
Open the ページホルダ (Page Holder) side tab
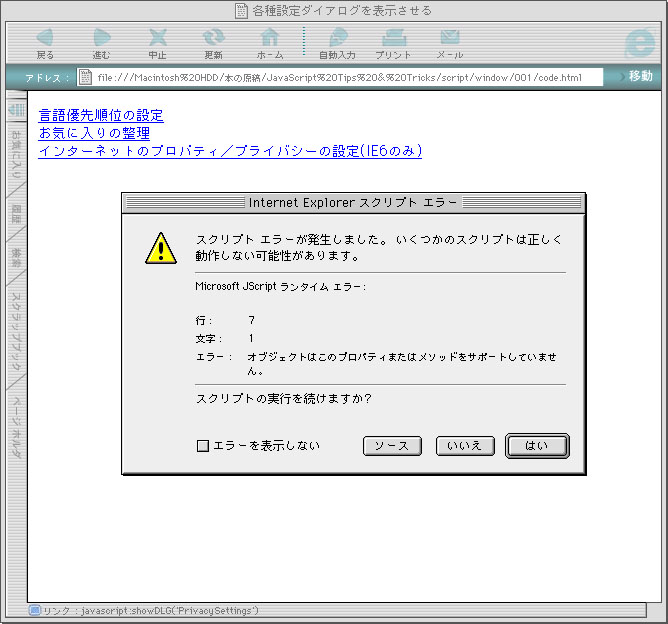click(x=16, y=426)
